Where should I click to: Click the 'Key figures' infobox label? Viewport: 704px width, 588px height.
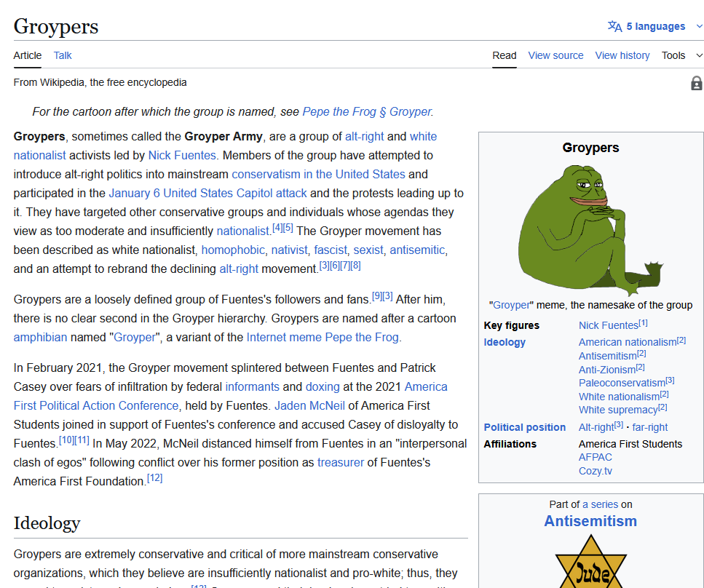(511, 325)
